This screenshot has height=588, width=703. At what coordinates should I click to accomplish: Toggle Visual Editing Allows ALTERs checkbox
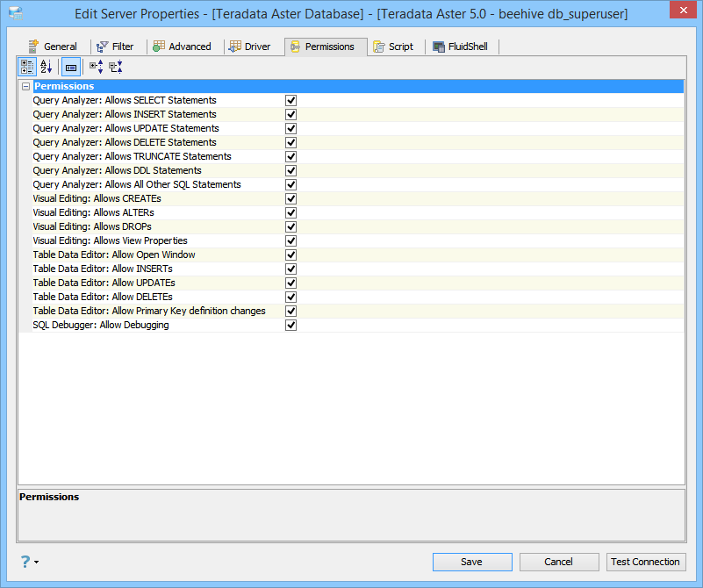[x=291, y=213]
